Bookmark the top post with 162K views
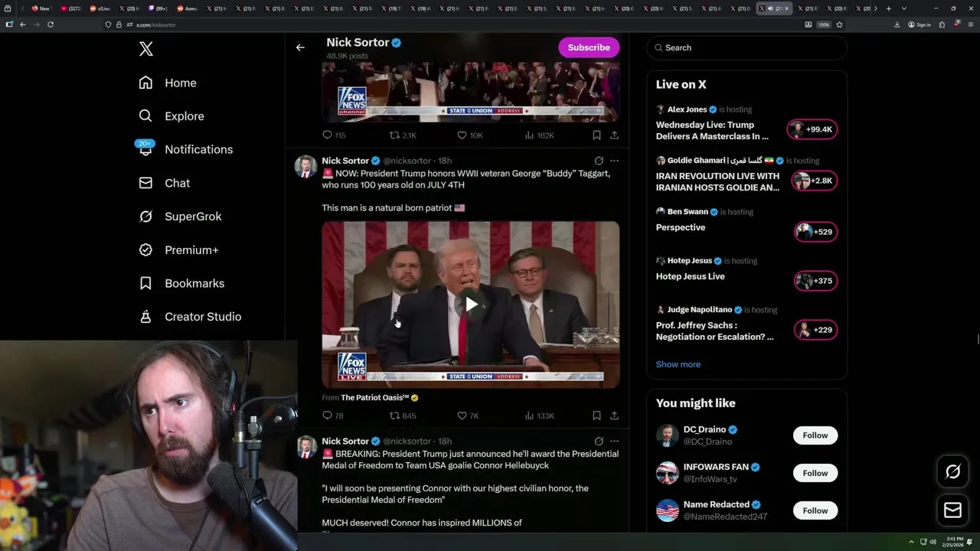Image resolution: width=980 pixels, height=551 pixels. tap(596, 135)
